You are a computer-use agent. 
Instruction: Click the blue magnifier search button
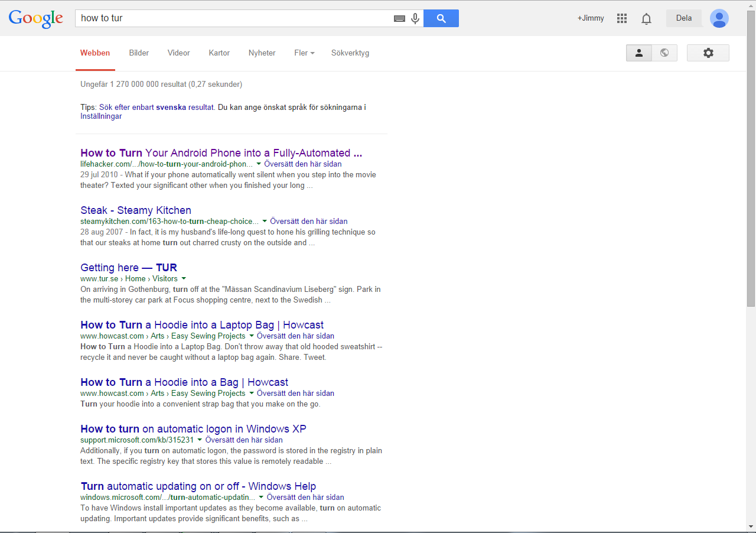[x=441, y=18]
